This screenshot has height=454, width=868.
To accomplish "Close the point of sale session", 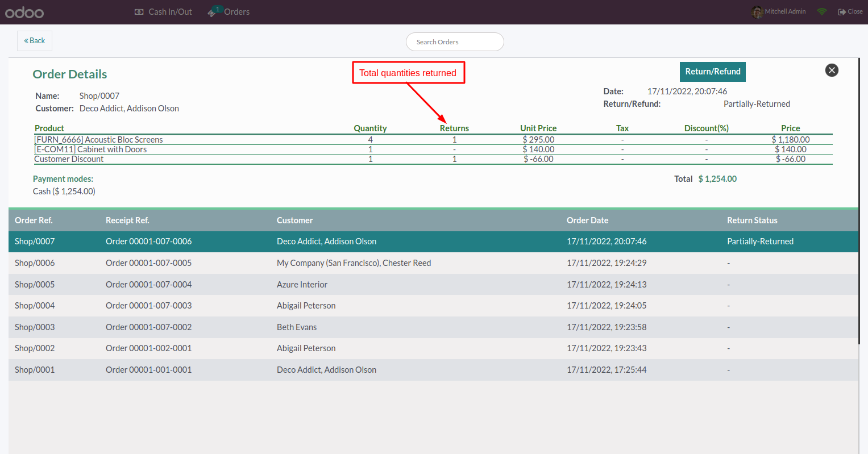I will 850,11.
